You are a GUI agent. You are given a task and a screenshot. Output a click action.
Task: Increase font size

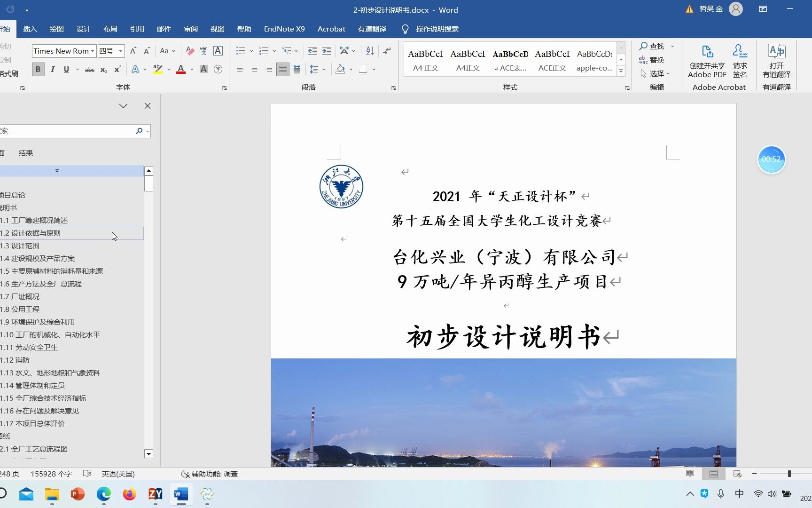pyautogui.click(x=133, y=51)
